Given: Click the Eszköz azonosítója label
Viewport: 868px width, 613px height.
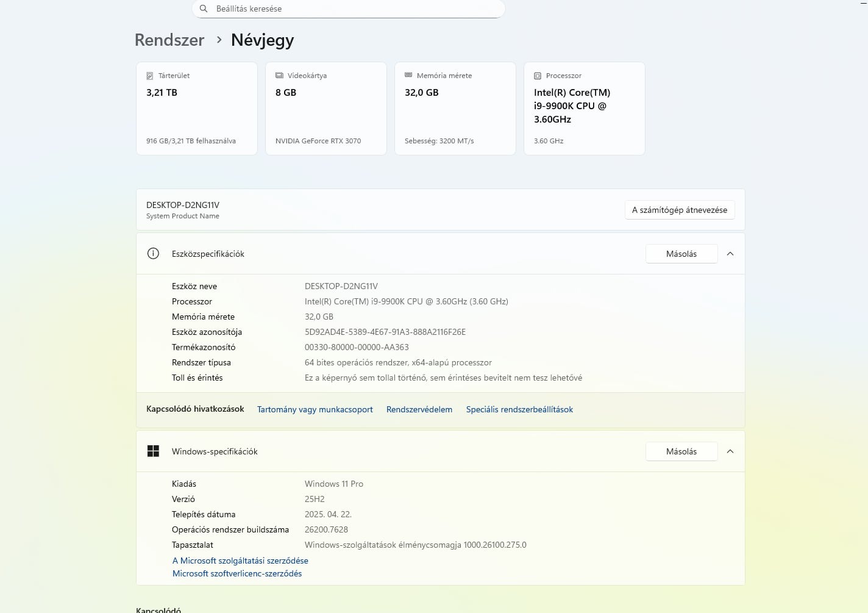Looking at the screenshot, I should click(207, 332).
